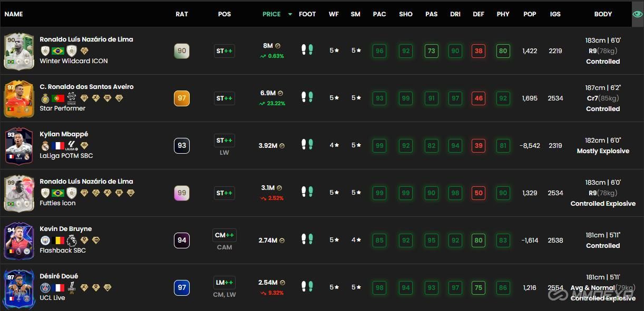Click the PSG club crest on Désiré Doué's row
Screen dimensions: 644x311
coord(45,287)
